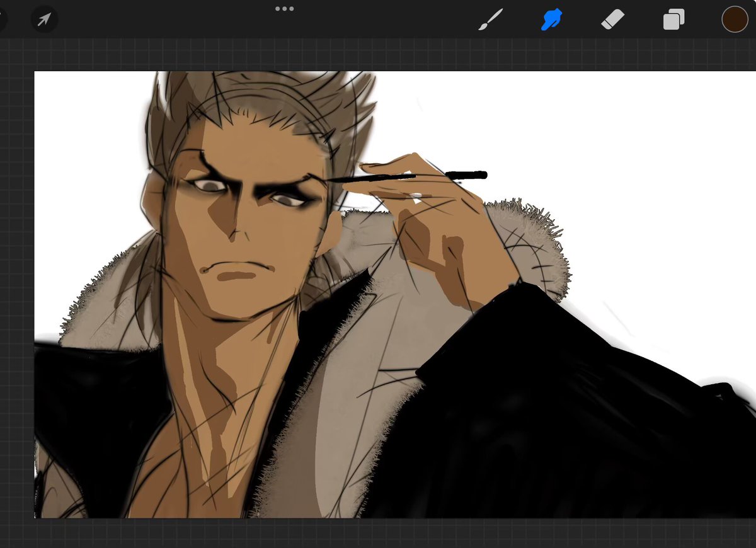This screenshot has width=756, height=548.
Task: Open the active color swatch
Action: [x=735, y=20]
